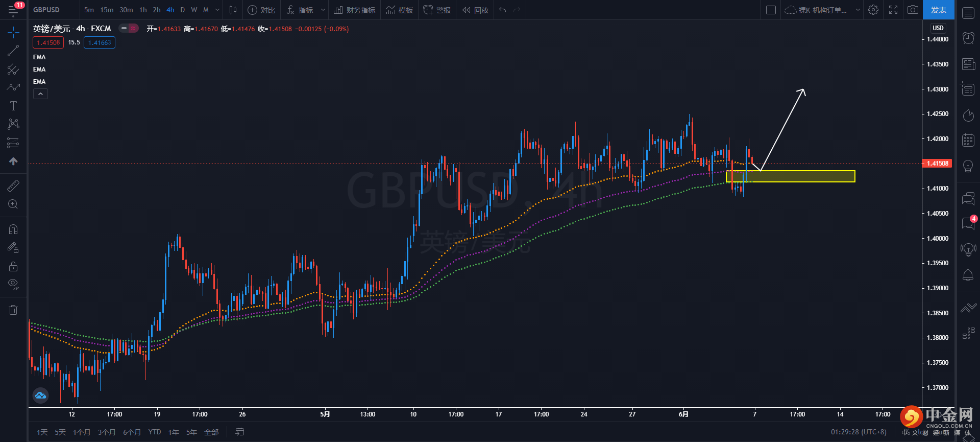This screenshot has height=442, width=980.
Task: Set date range to 全部
Action: (x=211, y=432)
